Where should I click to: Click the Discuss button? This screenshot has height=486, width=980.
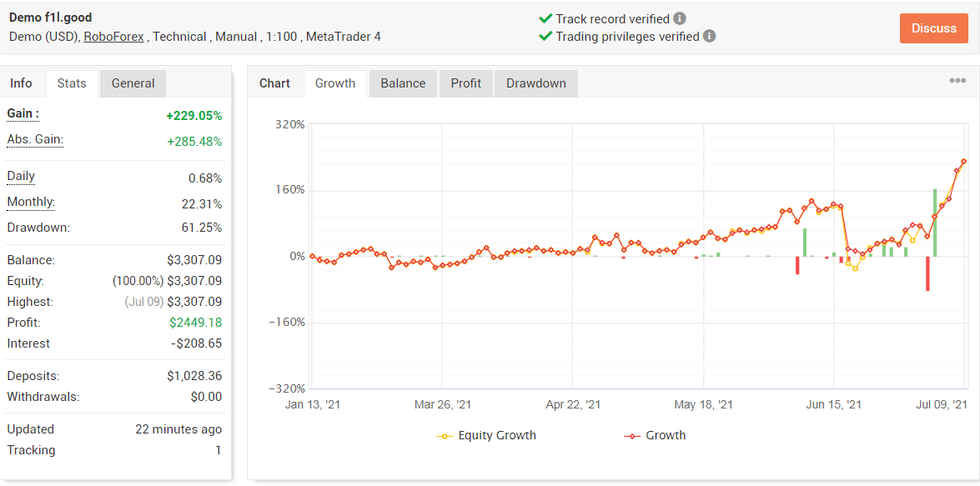click(934, 28)
